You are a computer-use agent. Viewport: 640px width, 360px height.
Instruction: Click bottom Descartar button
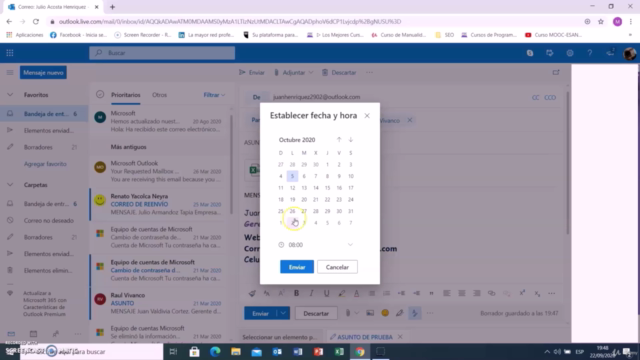[x=316, y=313]
